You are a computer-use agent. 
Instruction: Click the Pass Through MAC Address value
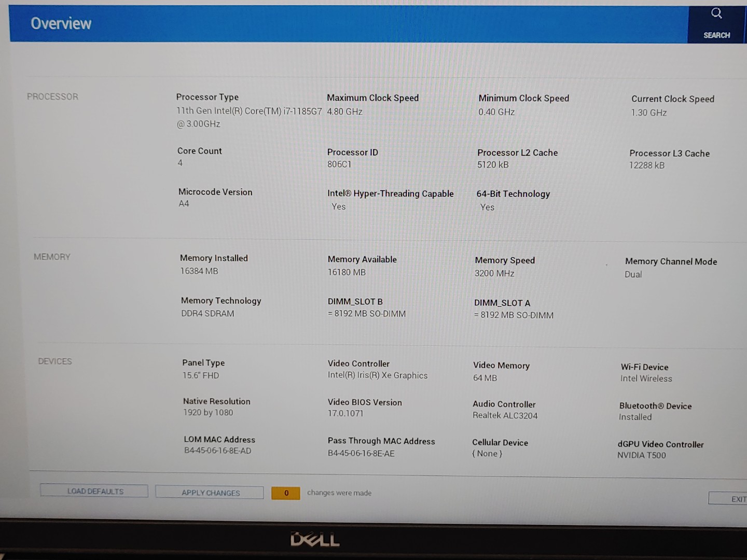pos(361,453)
